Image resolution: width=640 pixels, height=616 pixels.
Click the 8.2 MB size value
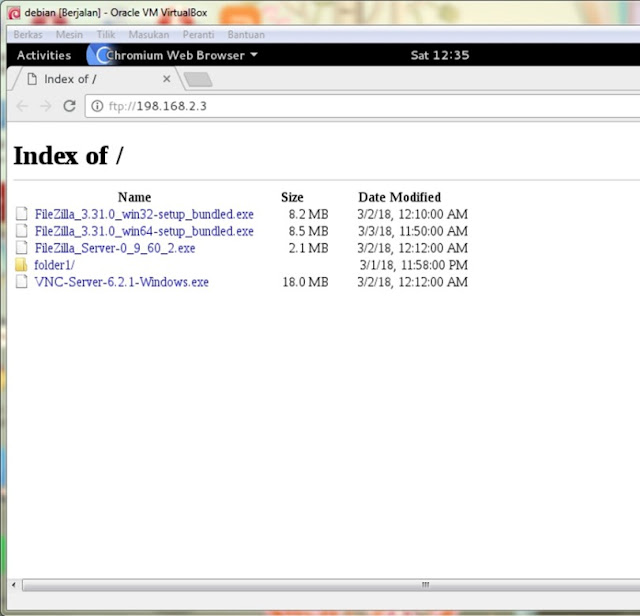(308, 214)
